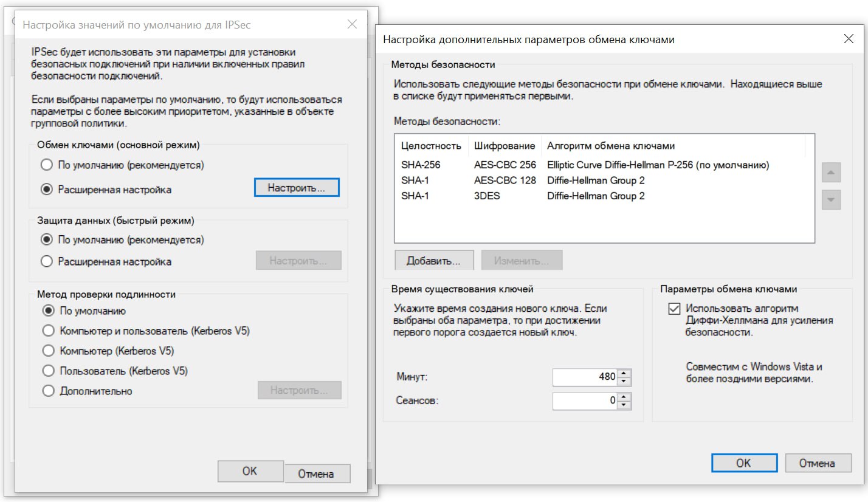
Task: Cancel the IPSec defaults dialog with Отмена
Action: click(315, 473)
